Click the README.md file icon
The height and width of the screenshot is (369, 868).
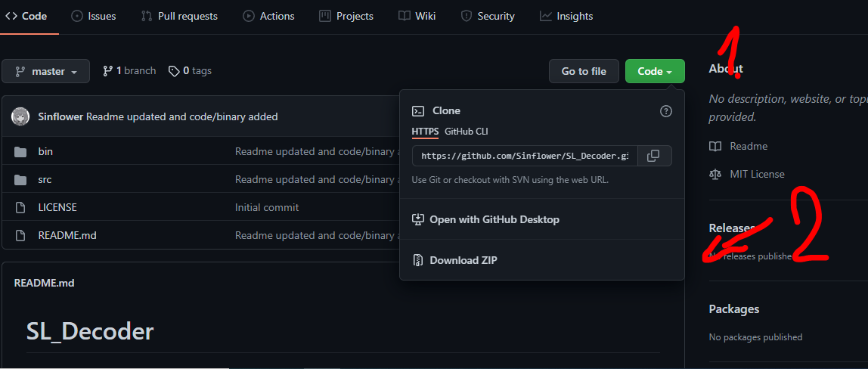click(20, 236)
